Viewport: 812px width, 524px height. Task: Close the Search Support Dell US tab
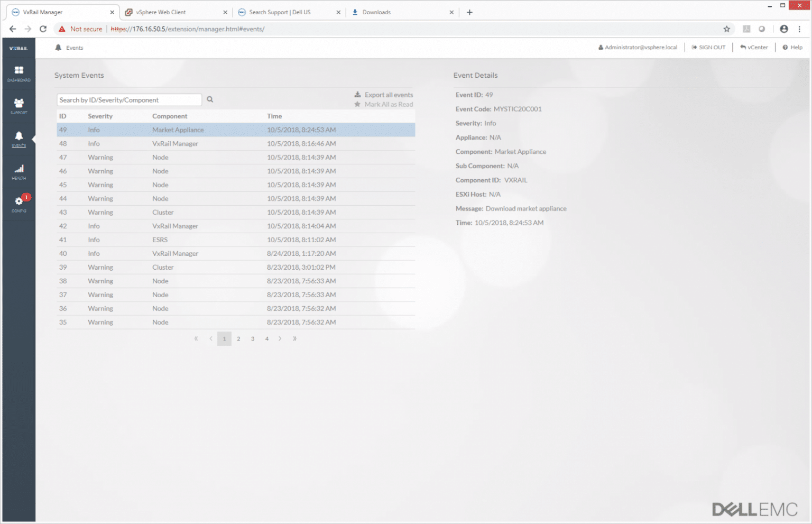(x=338, y=12)
